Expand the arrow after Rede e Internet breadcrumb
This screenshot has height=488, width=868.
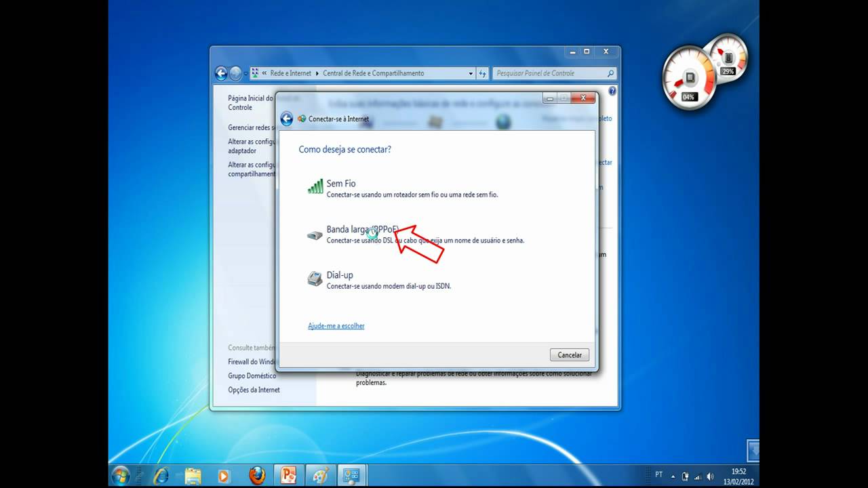pos(317,73)
